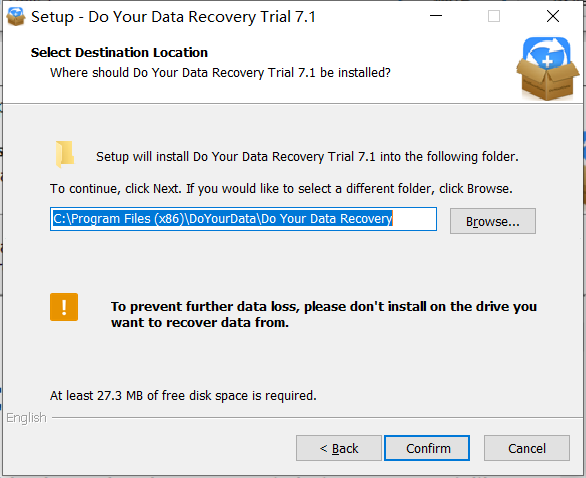Viewport: 586px width, 478px height.
Task: Click the setup icon in the title bar
Action: coord(16,17)
